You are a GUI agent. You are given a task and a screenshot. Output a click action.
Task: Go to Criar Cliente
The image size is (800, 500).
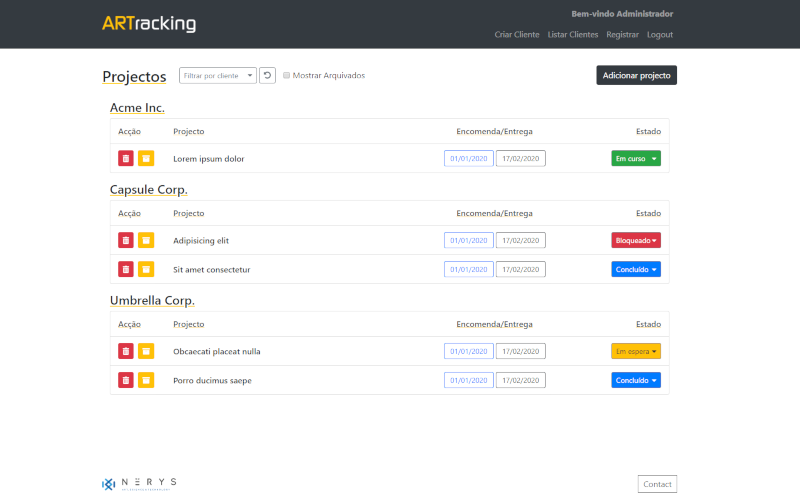pos(517,35)
